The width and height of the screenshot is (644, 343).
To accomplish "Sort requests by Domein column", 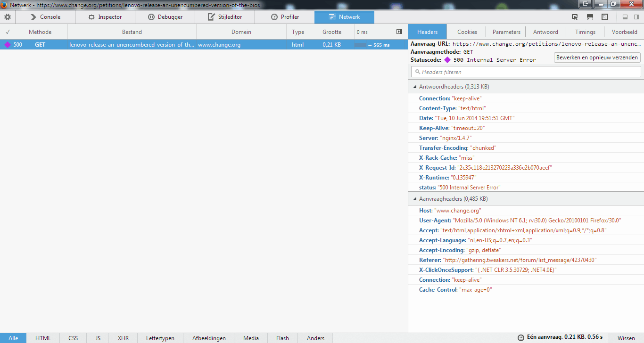I will click(241, 32).
